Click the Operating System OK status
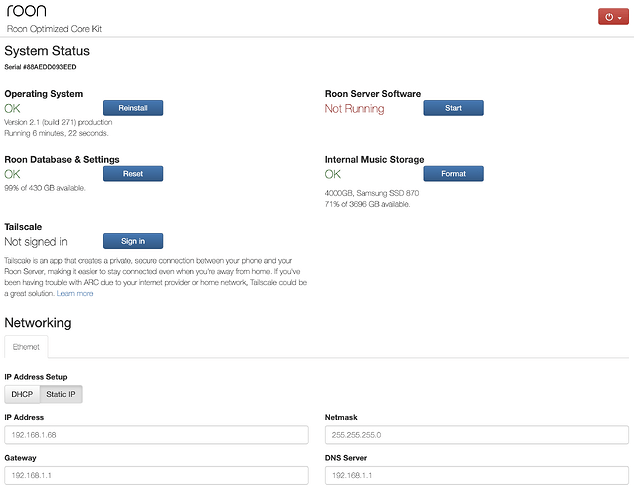Screen dimensions: 634x500 tap(13, 109)
